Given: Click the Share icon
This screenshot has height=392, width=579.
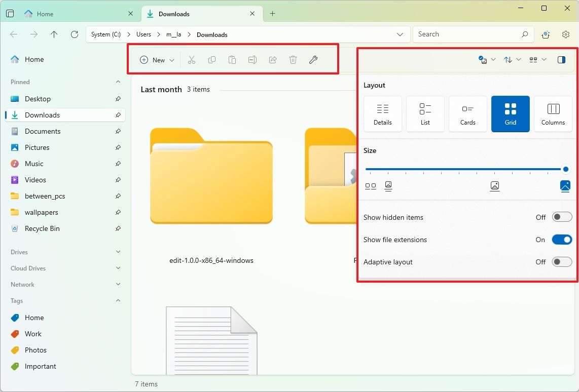Looking at the screenshot, I should (x=272, y=60).
